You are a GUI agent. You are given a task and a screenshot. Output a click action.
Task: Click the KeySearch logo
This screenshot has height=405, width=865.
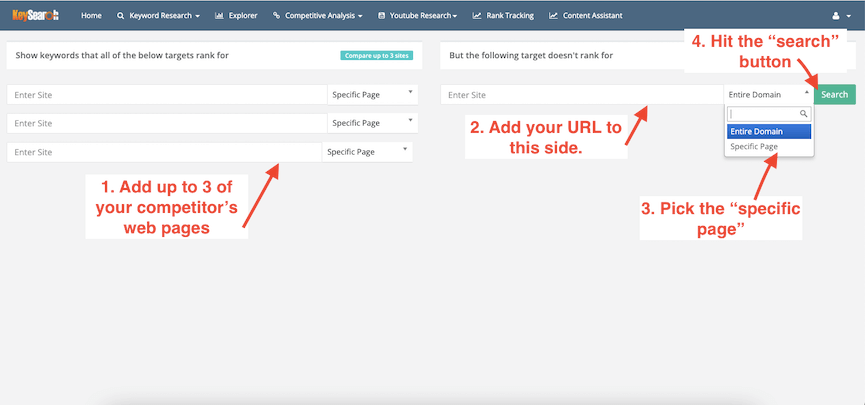36,15
